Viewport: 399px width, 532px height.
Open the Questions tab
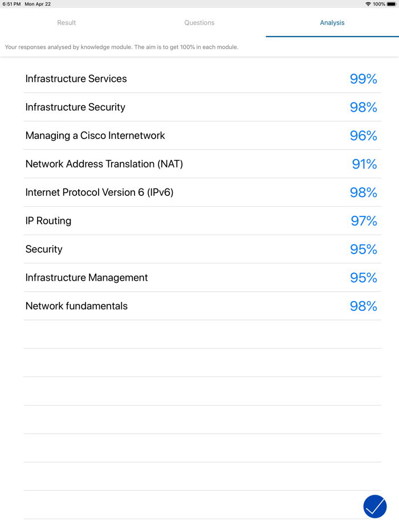(199, 23)
